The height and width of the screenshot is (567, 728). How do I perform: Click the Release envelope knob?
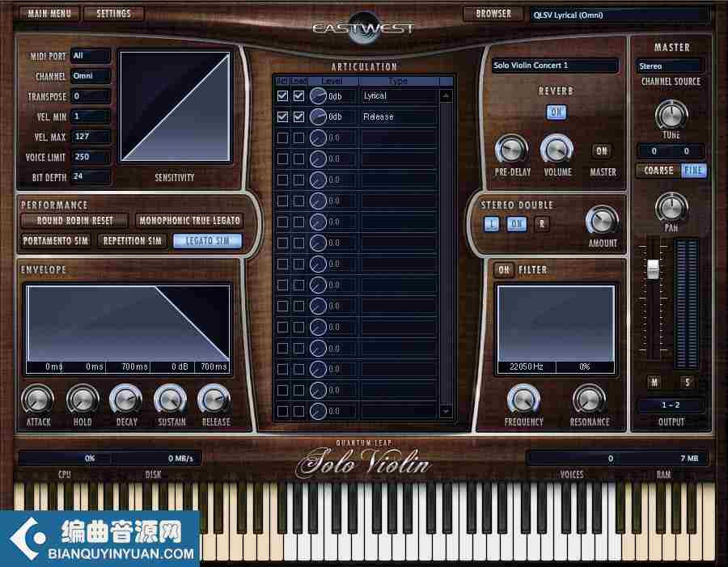[x=214, y=400]
